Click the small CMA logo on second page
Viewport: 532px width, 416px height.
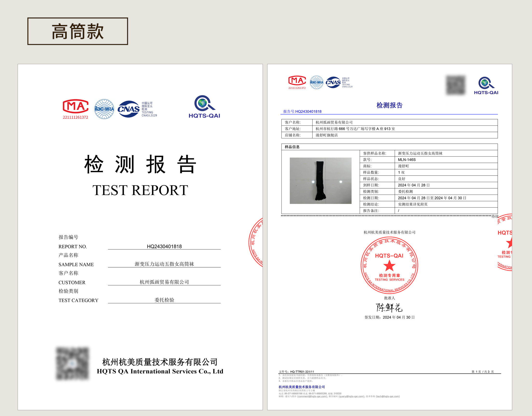tap(297, 81)
